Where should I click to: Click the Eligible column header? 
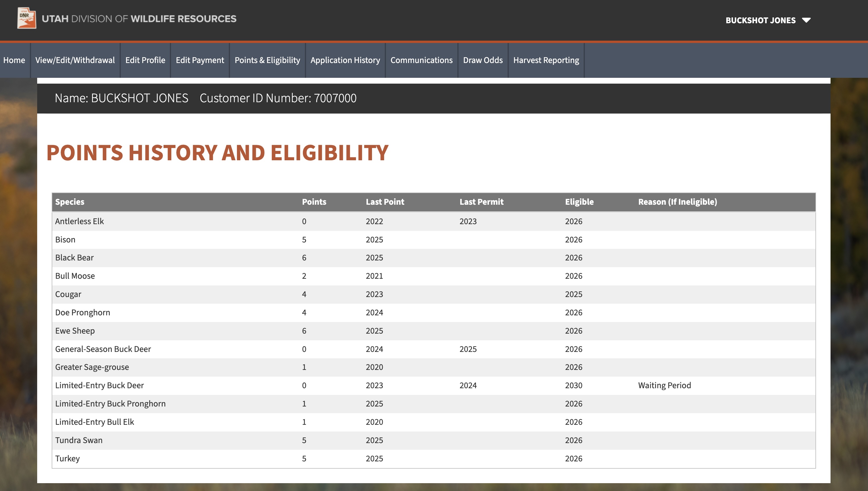coord(579,202)
